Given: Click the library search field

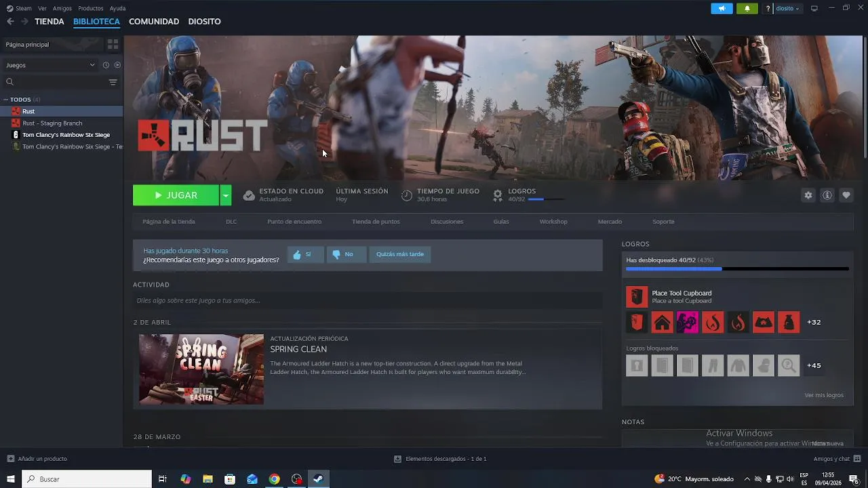Looking at the screenshot, I should click(54, 82).
